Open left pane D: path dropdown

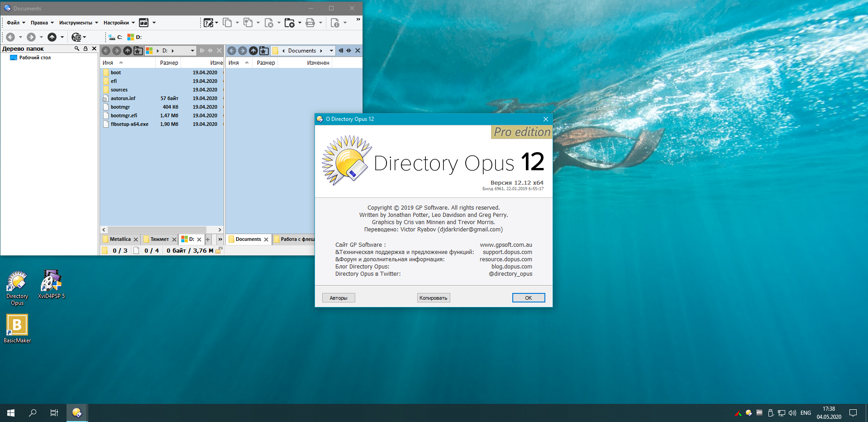click(x=192, y=51)
